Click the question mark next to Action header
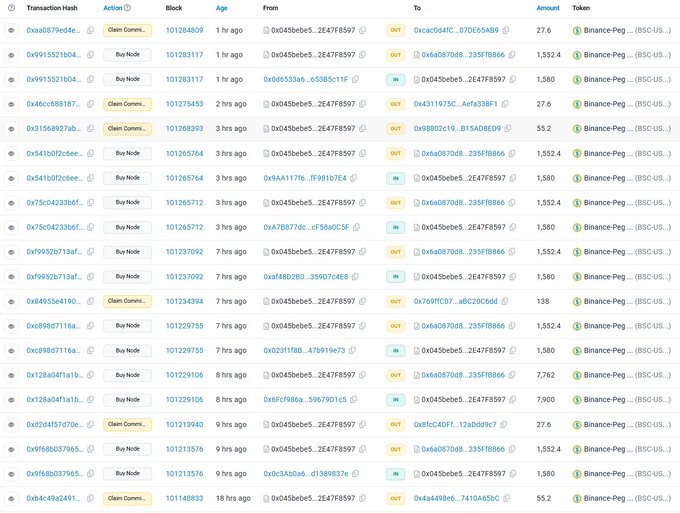The height and width of the screenshot is (513, 680). coord(128,8)
